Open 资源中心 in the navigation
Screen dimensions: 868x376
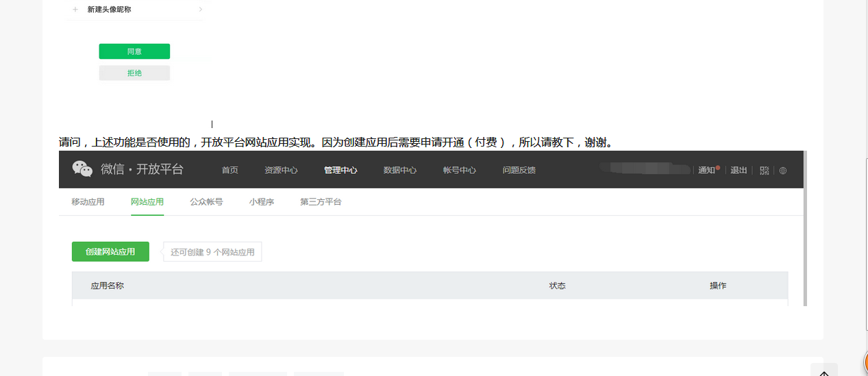coord(281,171)
